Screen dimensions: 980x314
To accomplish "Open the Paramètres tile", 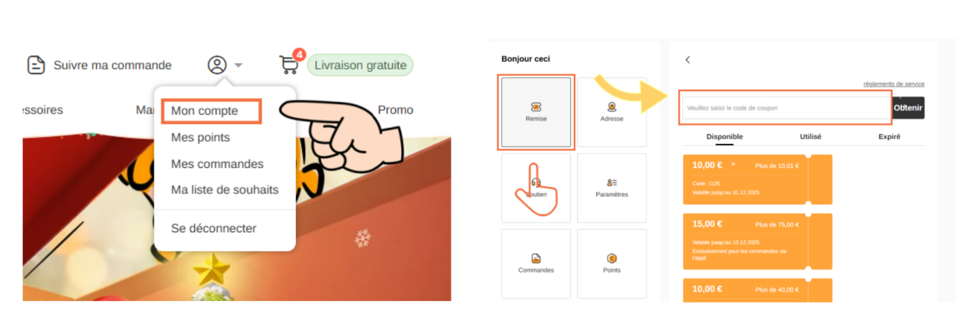I will (612, 188).
